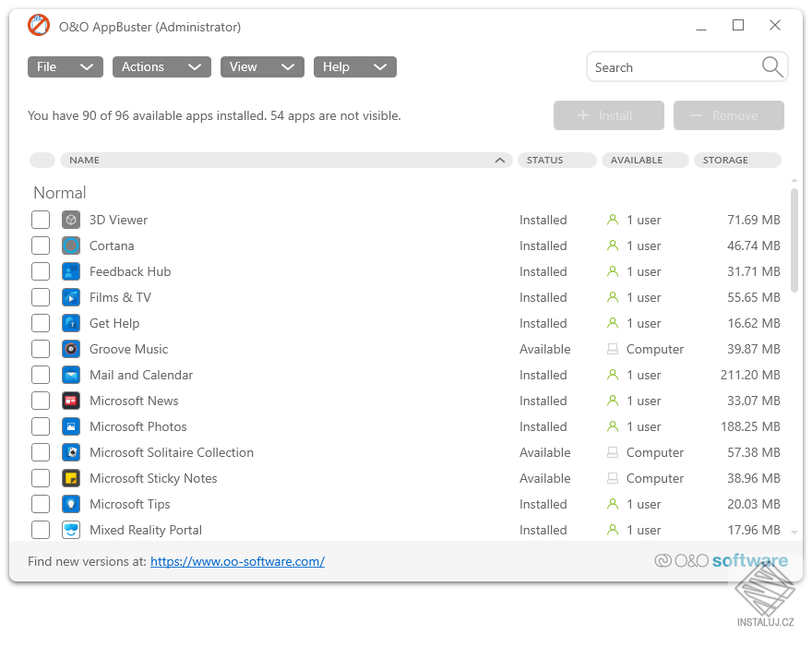The height and width of the screenshot is (647, 812).
Task: Click the computer icon in Sticky Notes row
Action: click(x=613, y=478)
